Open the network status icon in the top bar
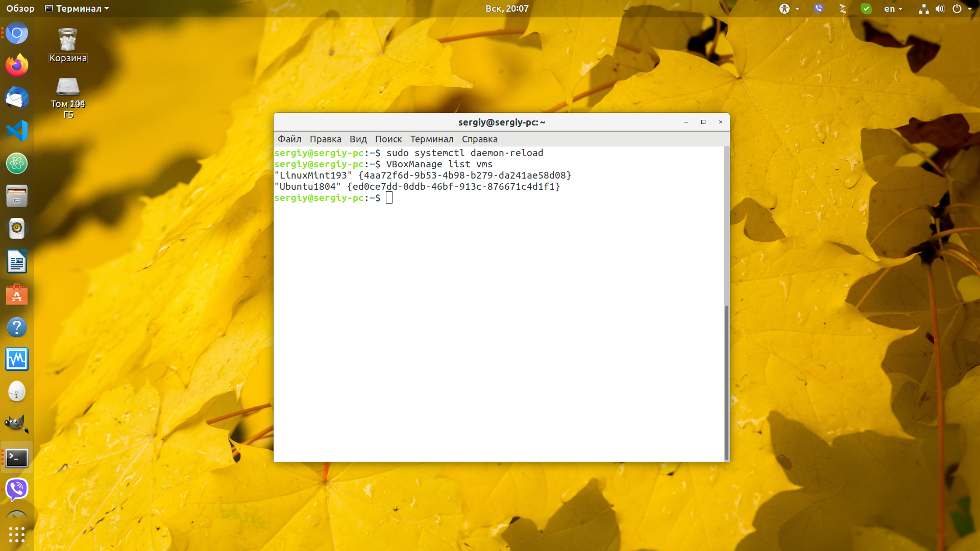 924,9
